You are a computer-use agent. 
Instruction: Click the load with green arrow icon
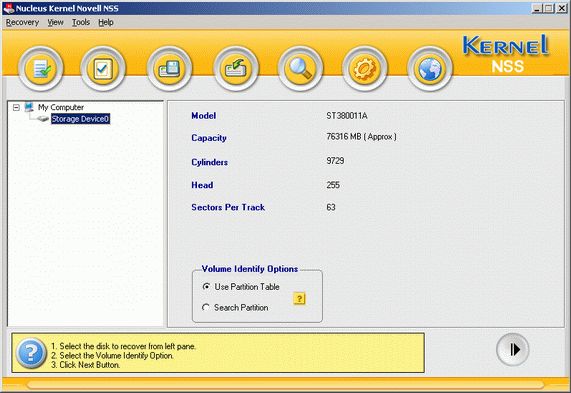point(236,68)
